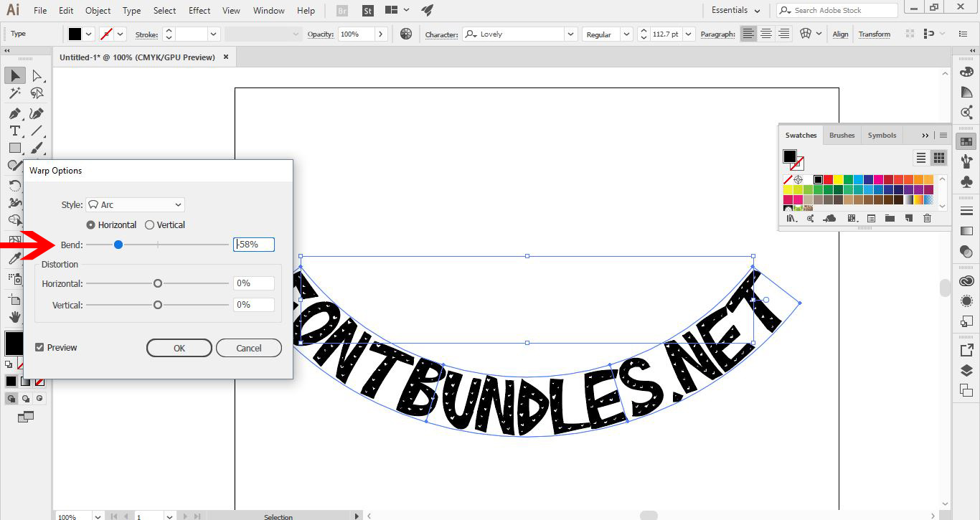980x520 pixels.
Task: Click the New Swatch icon
Action: 908,218
